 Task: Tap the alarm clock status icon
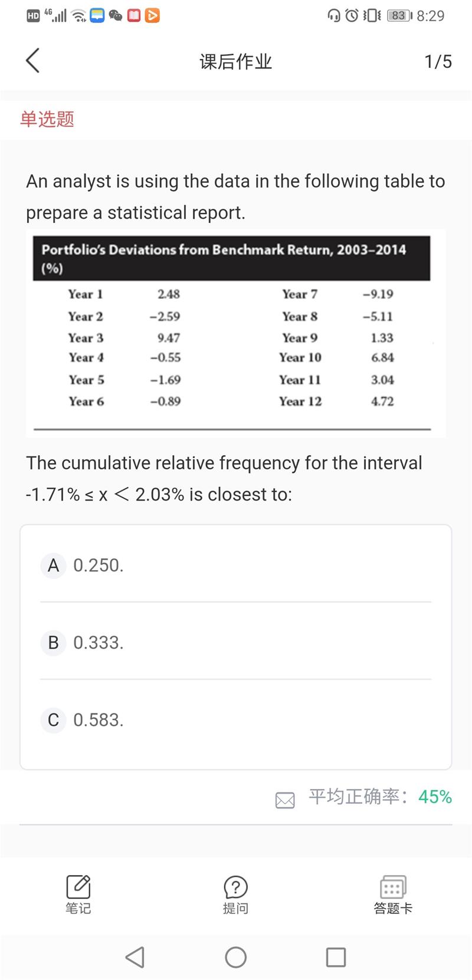coord(352,16)
